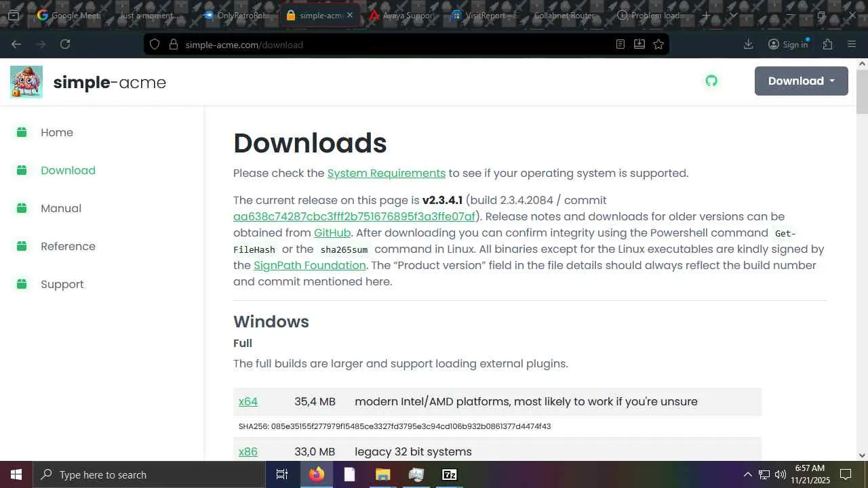Click the icon beside Manual in sidebar
Screen dimensions: 868x488
coord(22,208)
